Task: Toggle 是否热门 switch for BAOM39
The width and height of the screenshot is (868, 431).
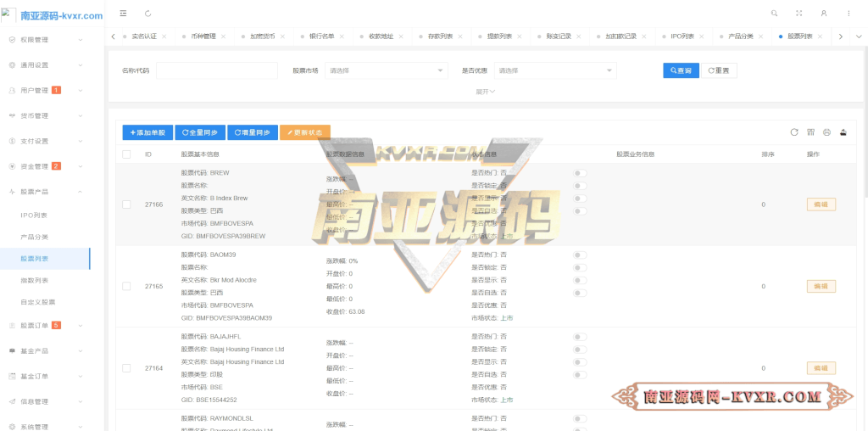Action: (580, 255)
